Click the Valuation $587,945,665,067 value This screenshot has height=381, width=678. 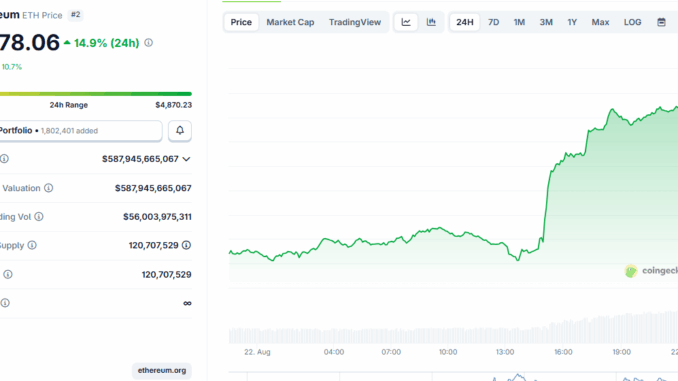[153, 188]
